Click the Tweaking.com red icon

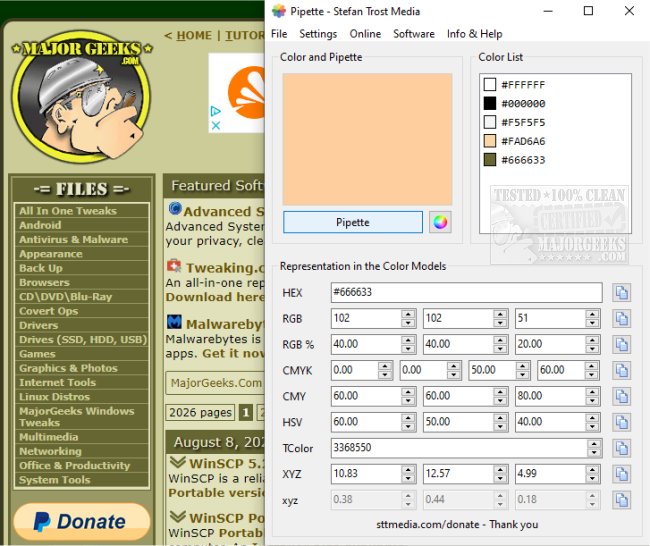coord(174,266)
